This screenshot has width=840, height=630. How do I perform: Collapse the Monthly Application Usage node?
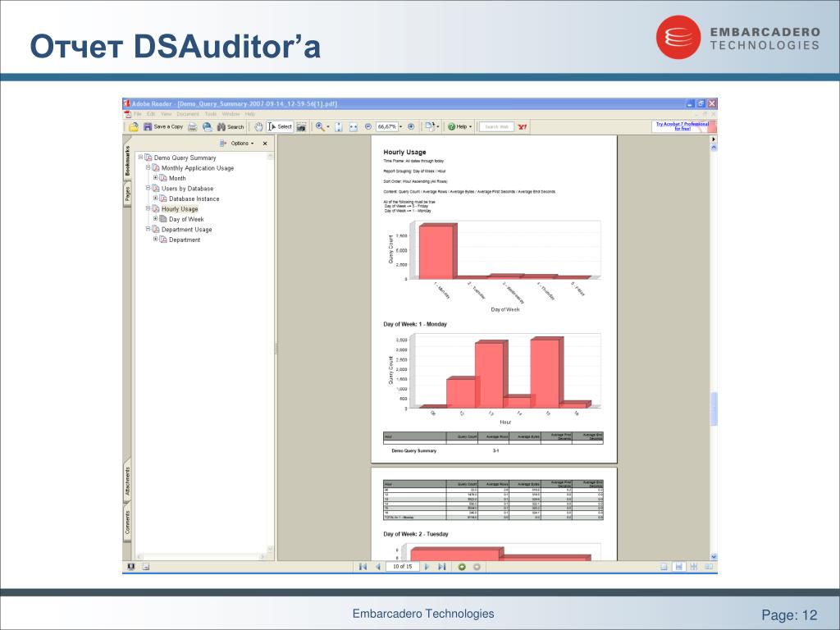tap(148, 167)
